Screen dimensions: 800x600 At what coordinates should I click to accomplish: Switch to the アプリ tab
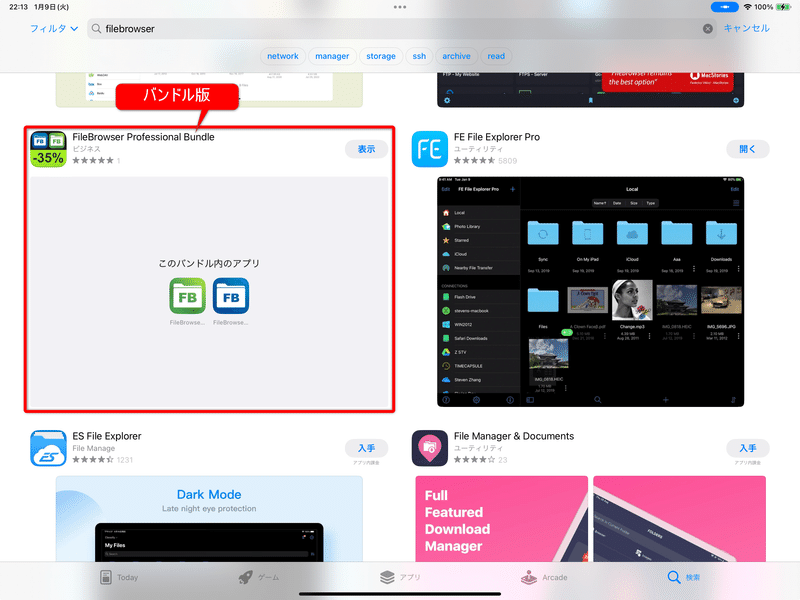[x=400, y=577]
